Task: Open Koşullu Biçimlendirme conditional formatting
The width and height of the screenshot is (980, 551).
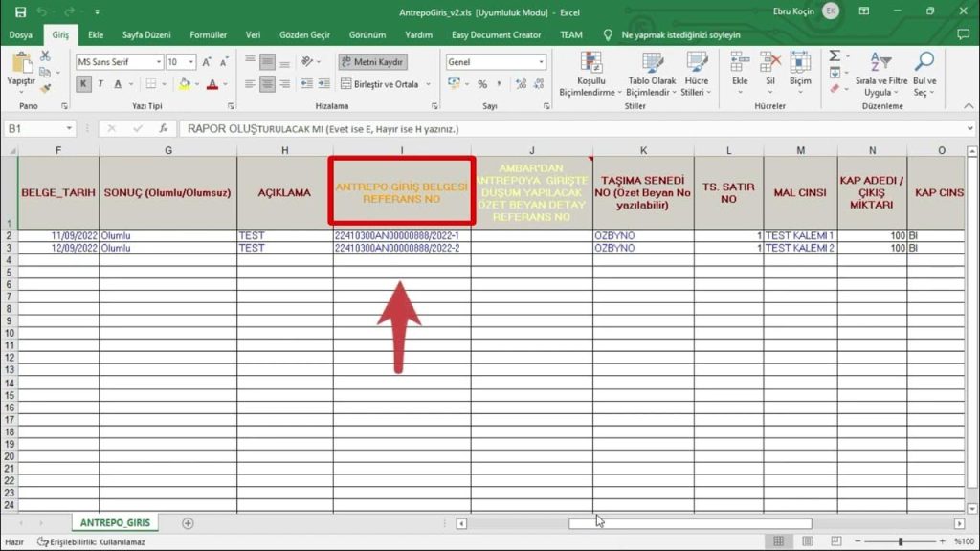Action: pyautogui.click(x=586, y=75)
